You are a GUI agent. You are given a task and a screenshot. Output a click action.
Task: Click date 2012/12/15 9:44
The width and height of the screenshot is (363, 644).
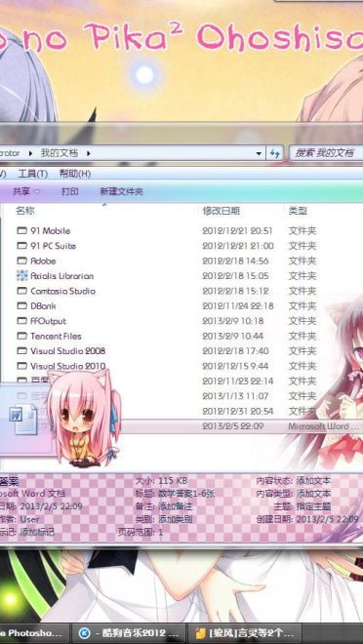click(235, 366)
